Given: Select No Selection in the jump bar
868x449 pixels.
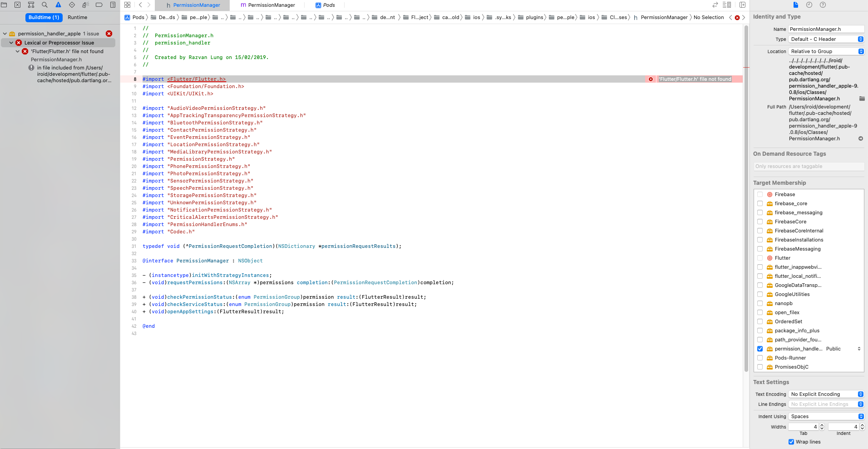Looking at the screenshot, I should (x=709, y=17).
